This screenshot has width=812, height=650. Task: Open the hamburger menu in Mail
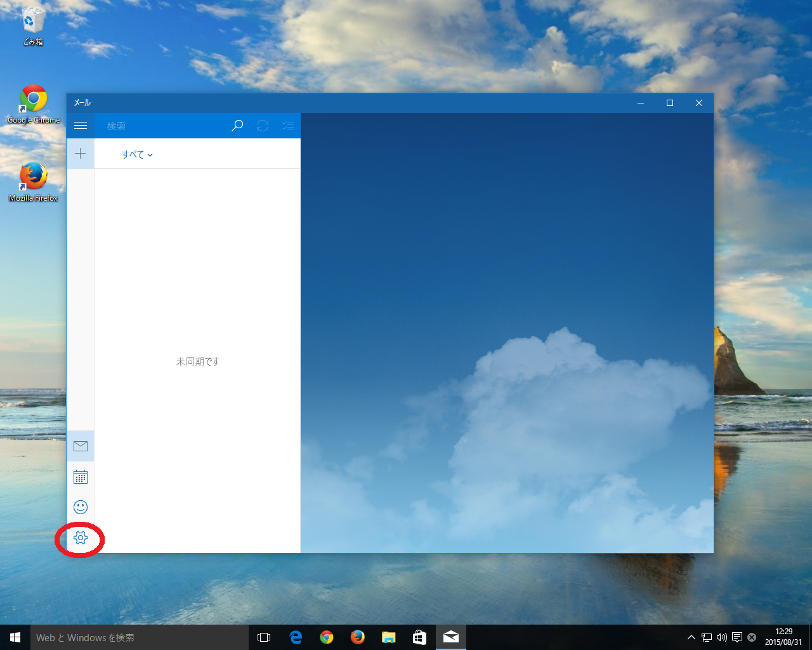point(81,126)
